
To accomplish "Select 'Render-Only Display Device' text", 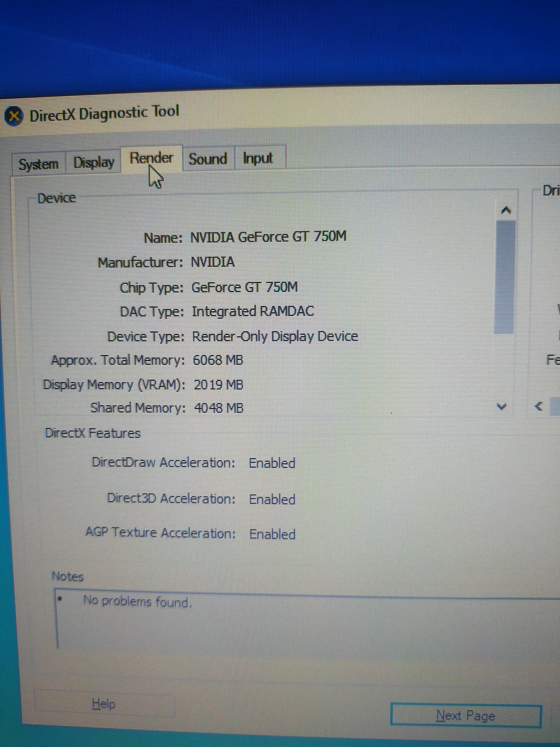I will [x=275, y=336].
